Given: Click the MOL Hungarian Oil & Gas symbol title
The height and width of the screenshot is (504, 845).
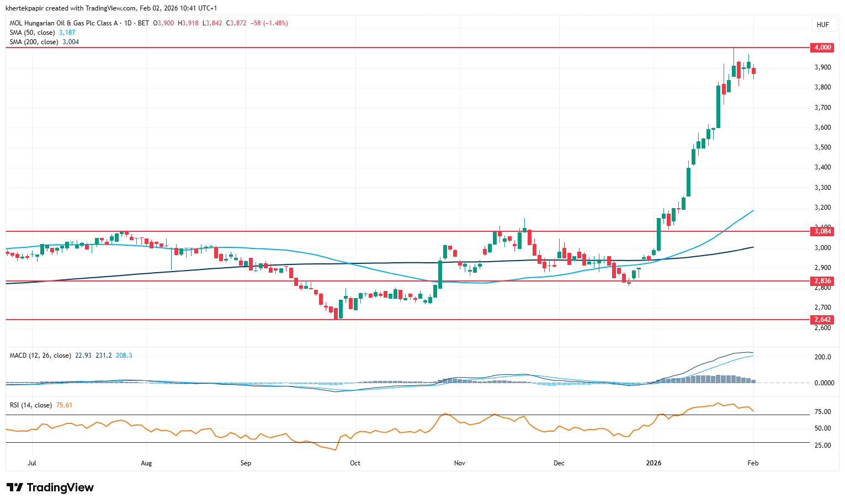Looking at the screenshot, I should [64, 23].
